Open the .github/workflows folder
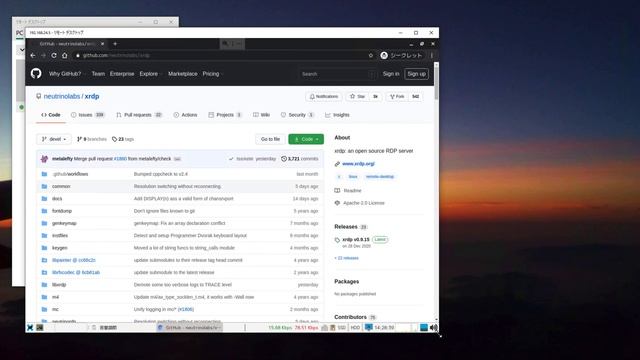The height and width of the screenshot is (360, 640). click(x=70, y=174)
